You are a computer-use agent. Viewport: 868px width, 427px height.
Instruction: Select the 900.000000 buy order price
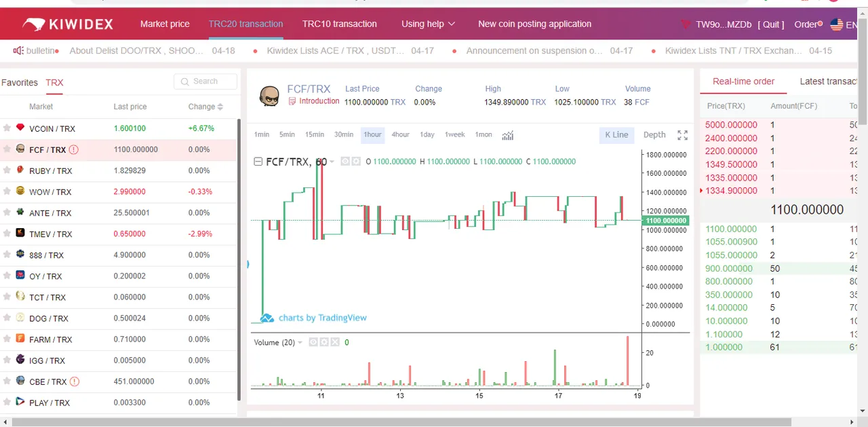[x=729, y=268]
